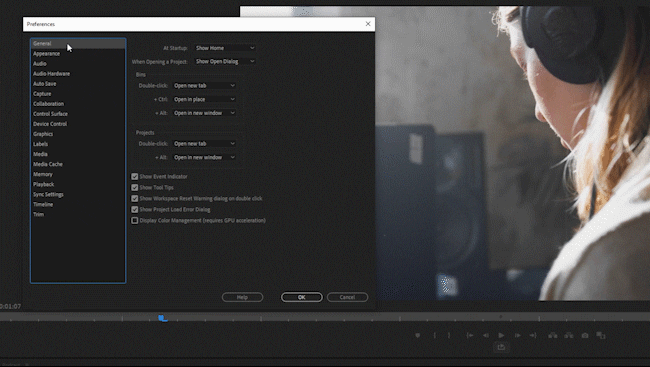Open Projects Double-click dropdown
650x367 pixels.
coord(204,143)
